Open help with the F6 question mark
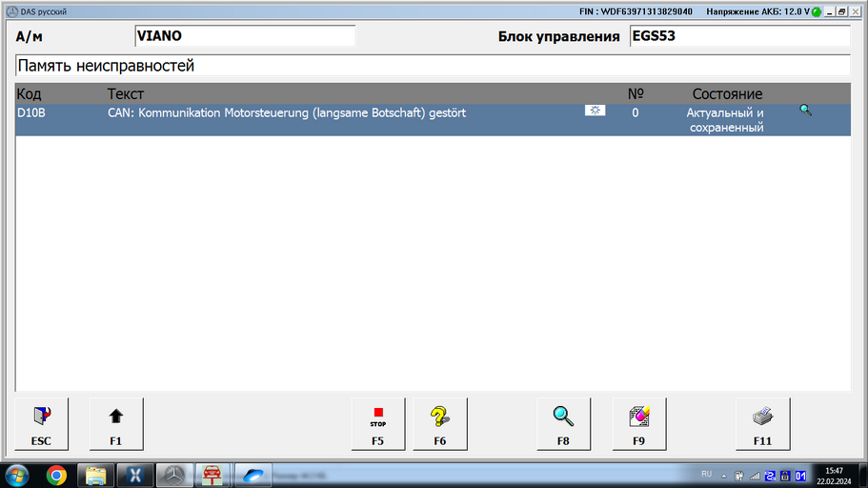The width and height of the screenshot is (868, 488). 440,424
